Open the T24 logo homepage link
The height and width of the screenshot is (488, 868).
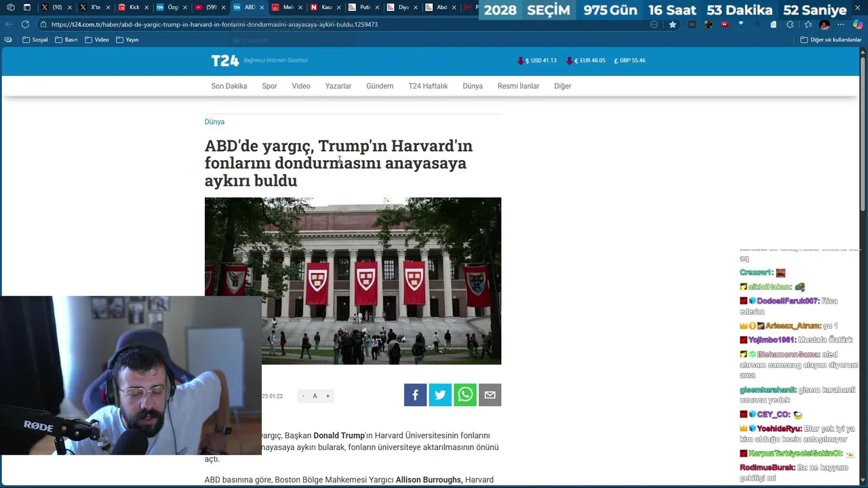tap(225, 60)
